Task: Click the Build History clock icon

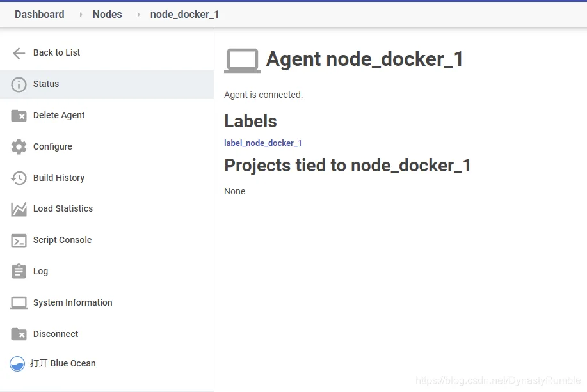Action: click(x=19, y=178)
